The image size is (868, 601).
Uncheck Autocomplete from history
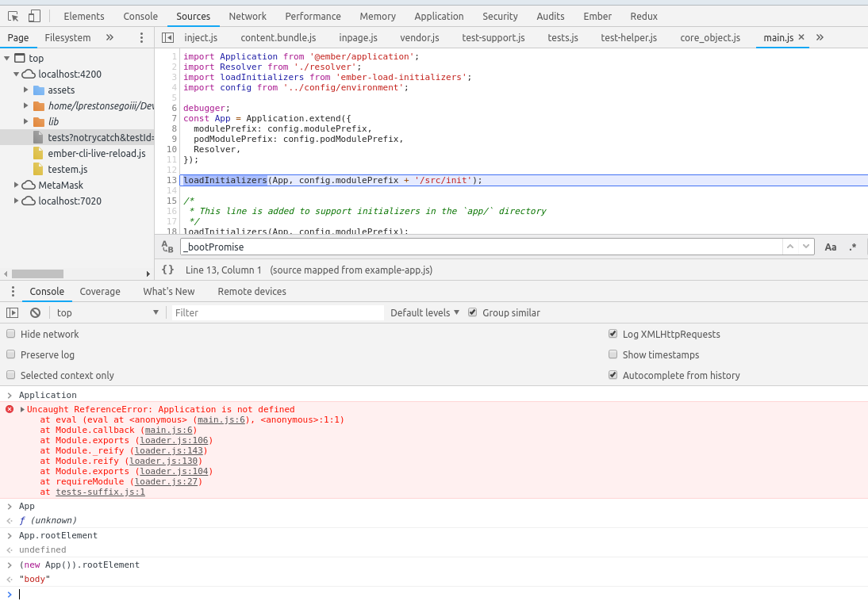pos(613,375)
